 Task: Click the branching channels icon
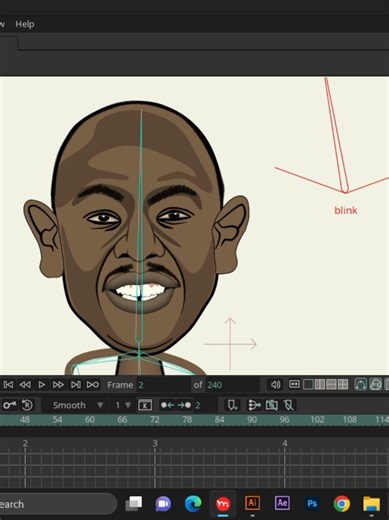tap(254, 405)
